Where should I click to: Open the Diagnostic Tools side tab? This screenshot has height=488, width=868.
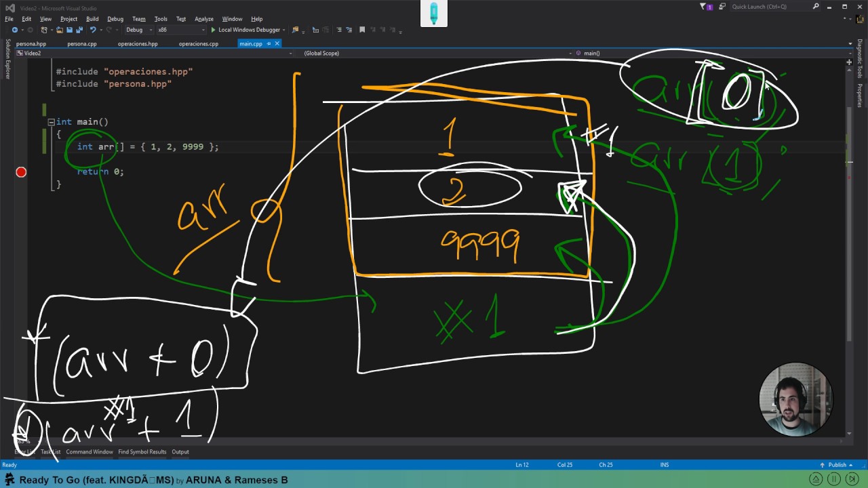(x=859, y=58)
